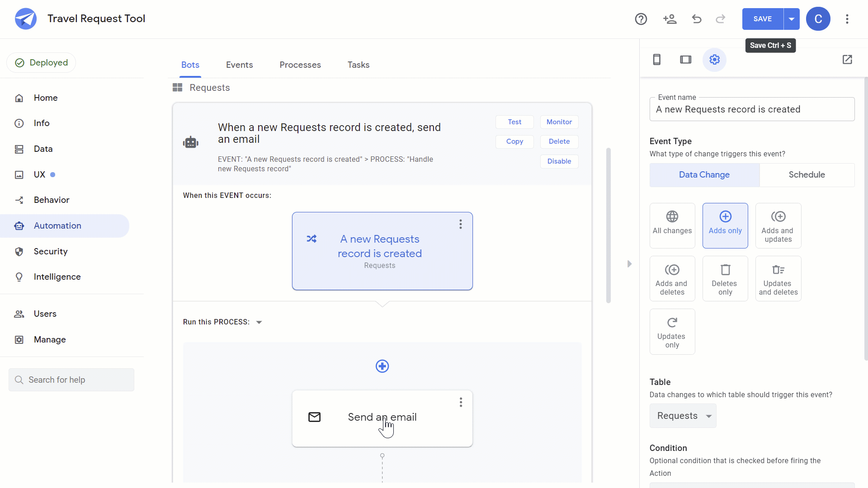
Task: Toggle the 'Data Change' event type
Action: [704, 174]
